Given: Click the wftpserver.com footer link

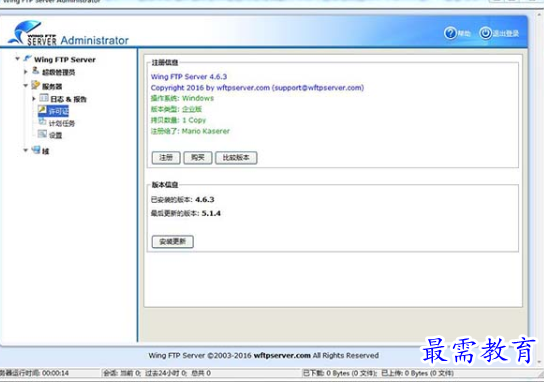Looking at the screenshot, I should click(x=282, y=355).
